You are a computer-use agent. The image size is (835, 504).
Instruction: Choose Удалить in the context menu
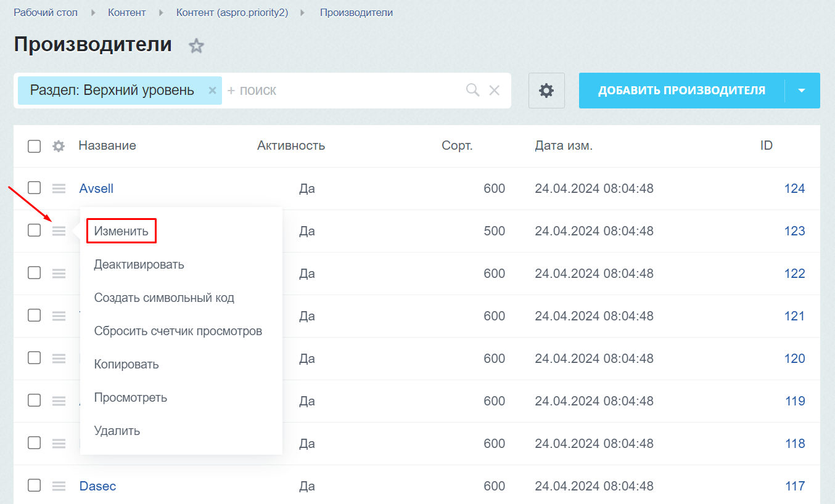point(117,431)
